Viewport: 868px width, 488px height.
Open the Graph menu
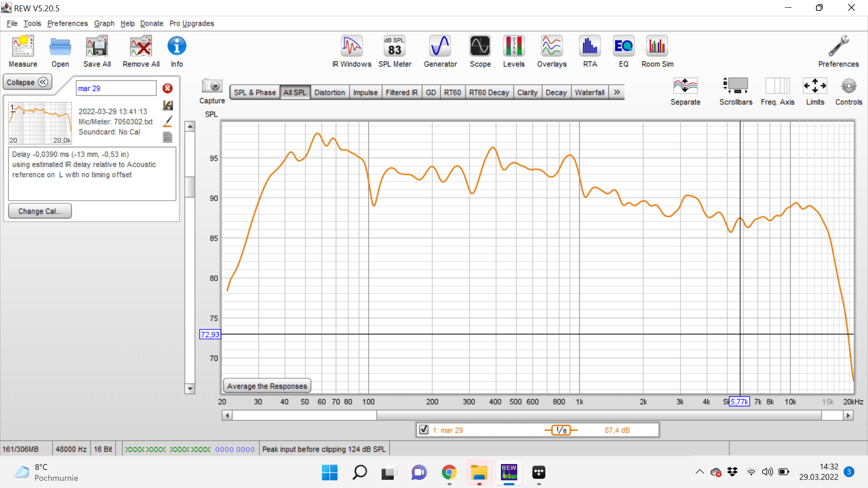pyautogui.click(x=104, y=23)
